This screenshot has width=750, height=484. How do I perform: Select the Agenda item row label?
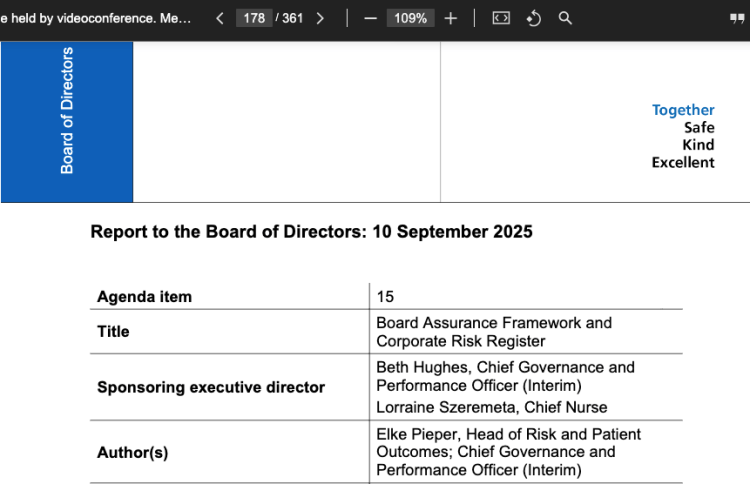pyautogui.click(x=144, y=297)
